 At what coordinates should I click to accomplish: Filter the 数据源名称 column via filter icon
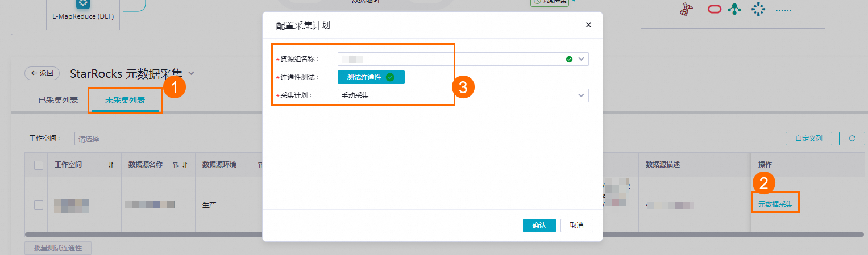[175, 165]
